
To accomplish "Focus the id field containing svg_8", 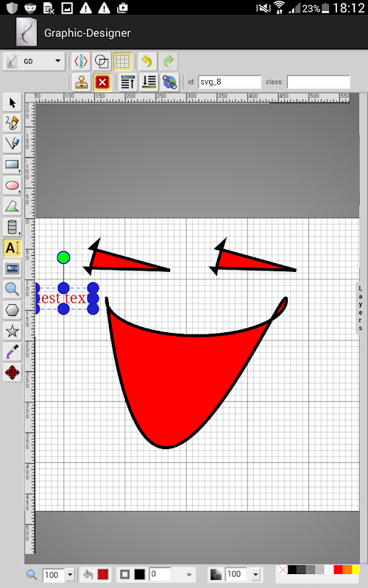I will 230,82.
